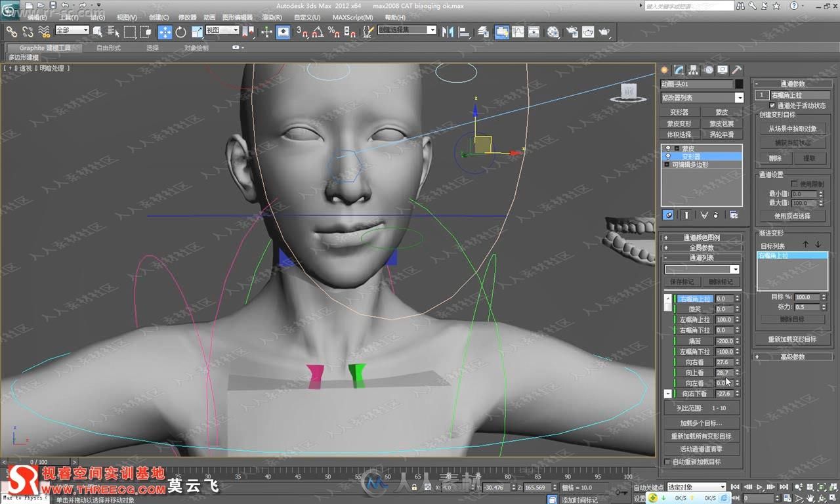Open the Hierarchy command panel tab
The width and height of the screenshot is (840, 504).
pyautogui.click(x=694, y=70)
